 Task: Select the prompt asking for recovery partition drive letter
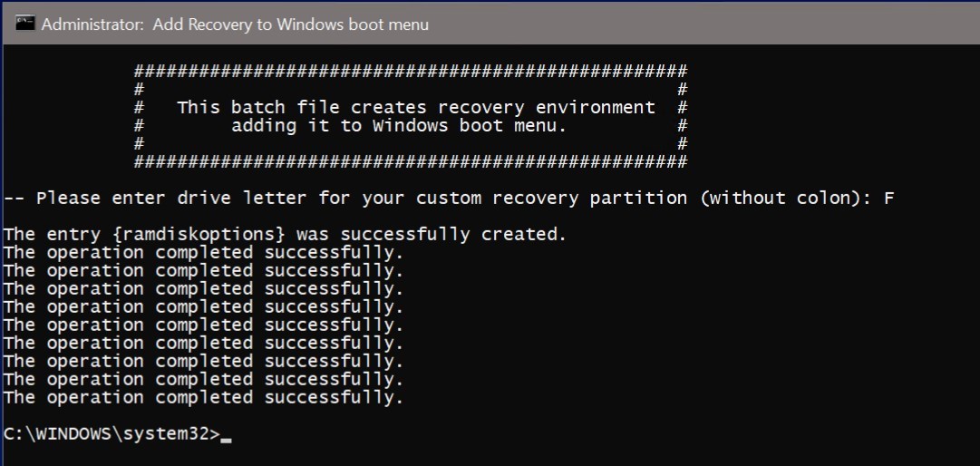[x=439, y=199]
